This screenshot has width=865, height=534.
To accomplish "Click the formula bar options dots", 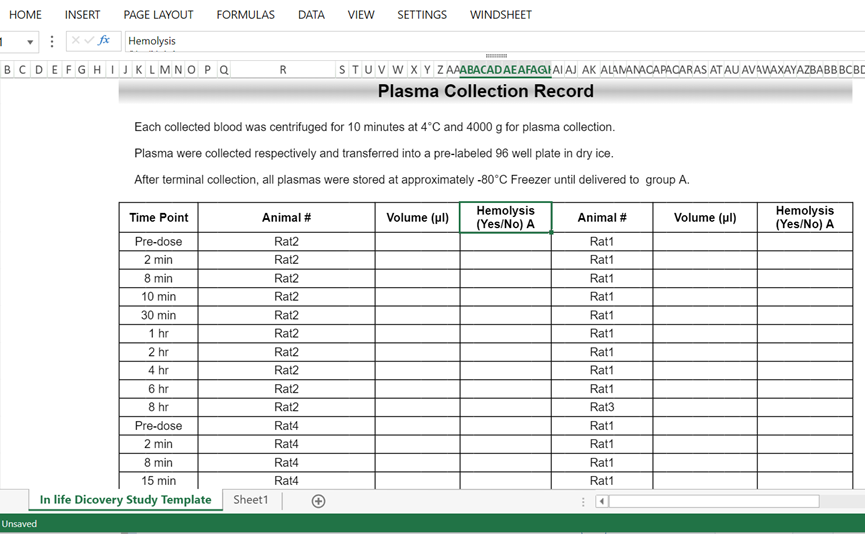I will tap(52, 41).
